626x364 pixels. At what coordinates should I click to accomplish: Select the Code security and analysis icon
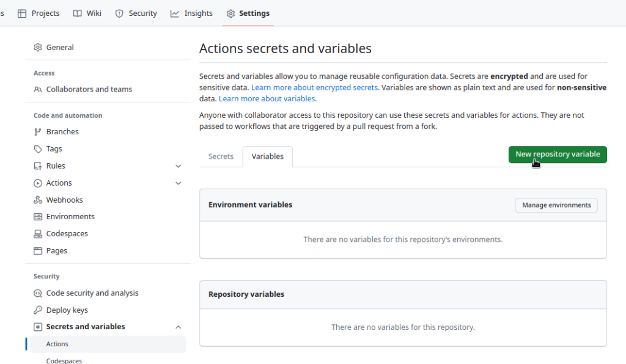(x=38, y=293)
